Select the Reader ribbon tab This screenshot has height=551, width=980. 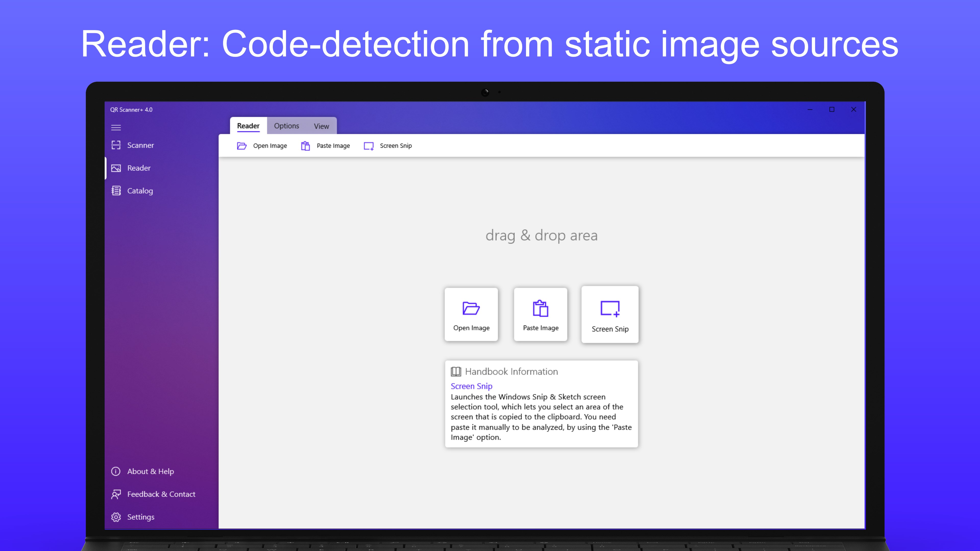[248, 126]
